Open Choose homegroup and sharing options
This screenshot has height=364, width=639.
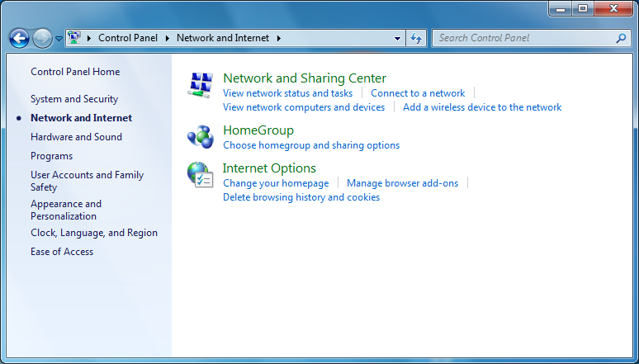click(311, 145)
